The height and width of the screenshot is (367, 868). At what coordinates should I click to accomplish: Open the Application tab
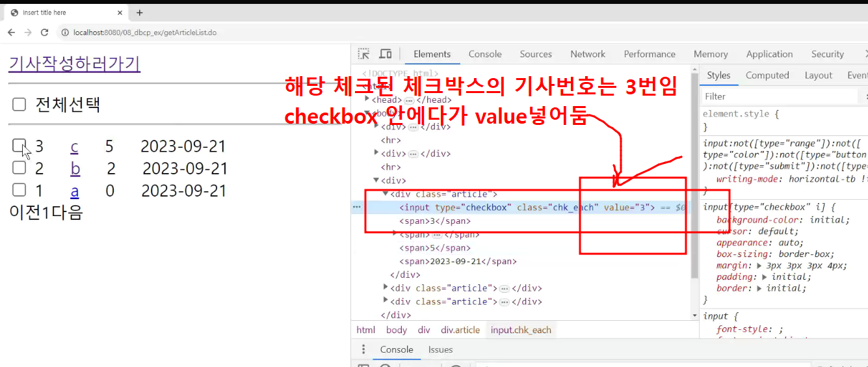(x=769, y=54)
